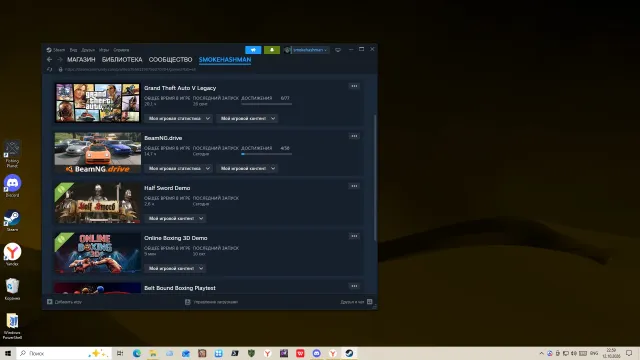The height and width of the screenshot is (360, 640).
Task: Expand Мой игровой контент for Half Sword Demo
Action: [175, 218]
